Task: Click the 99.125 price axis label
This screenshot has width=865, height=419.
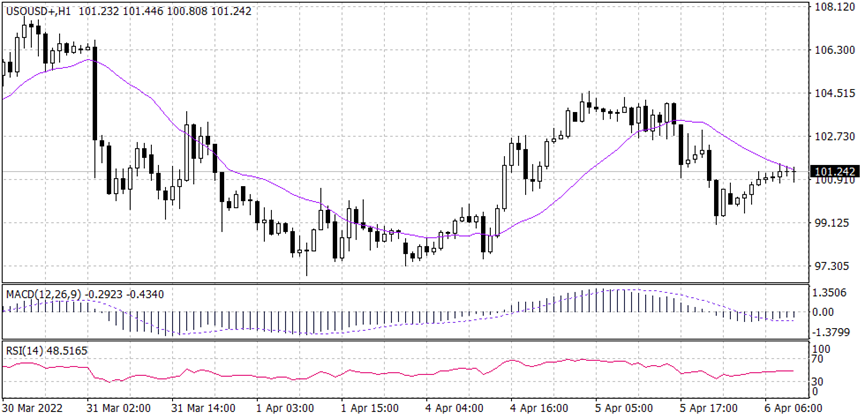Action: (833, 223)
